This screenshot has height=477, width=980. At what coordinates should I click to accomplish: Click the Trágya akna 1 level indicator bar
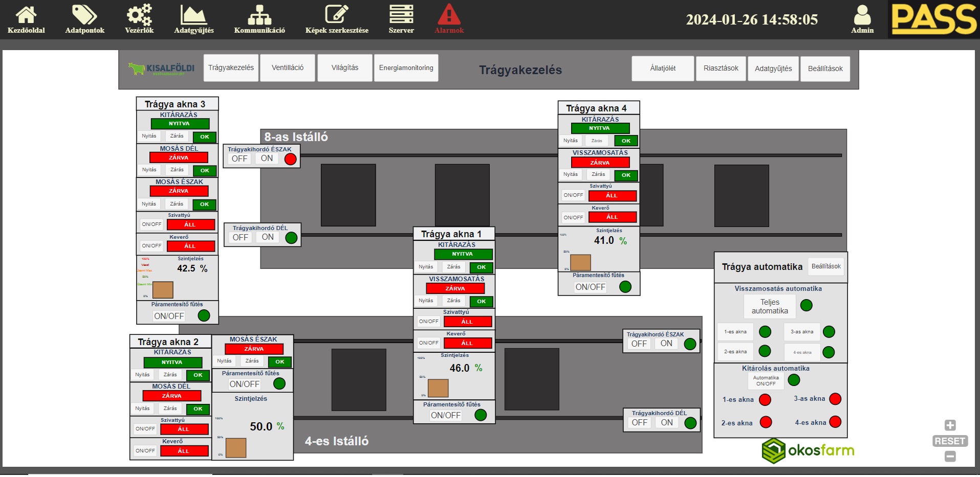(438, 388)
